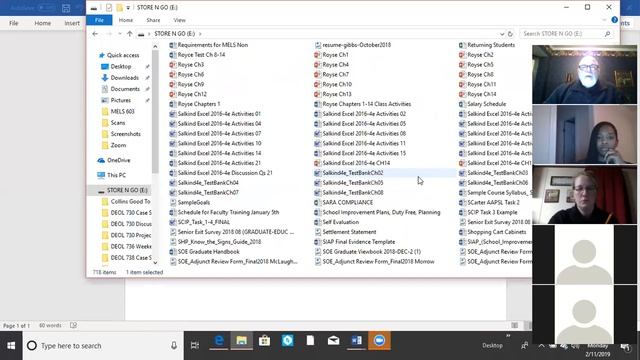This screenshot has height=360, width=640.
Task: Open the recent locations dropdown arrow
Action: [x=120, y=34]
